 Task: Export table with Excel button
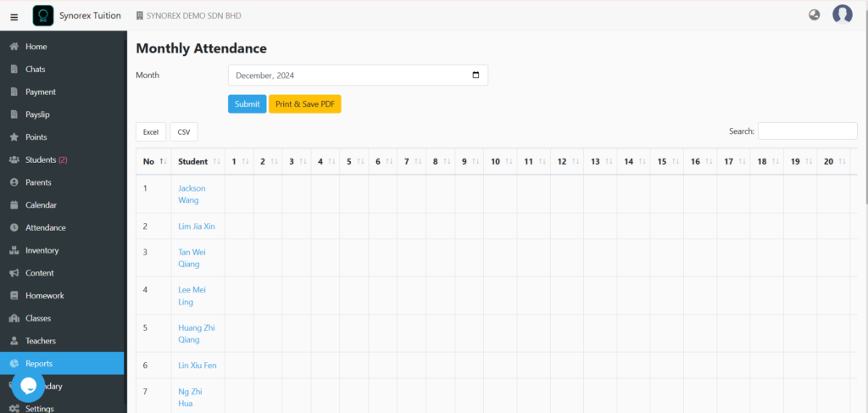151,131
